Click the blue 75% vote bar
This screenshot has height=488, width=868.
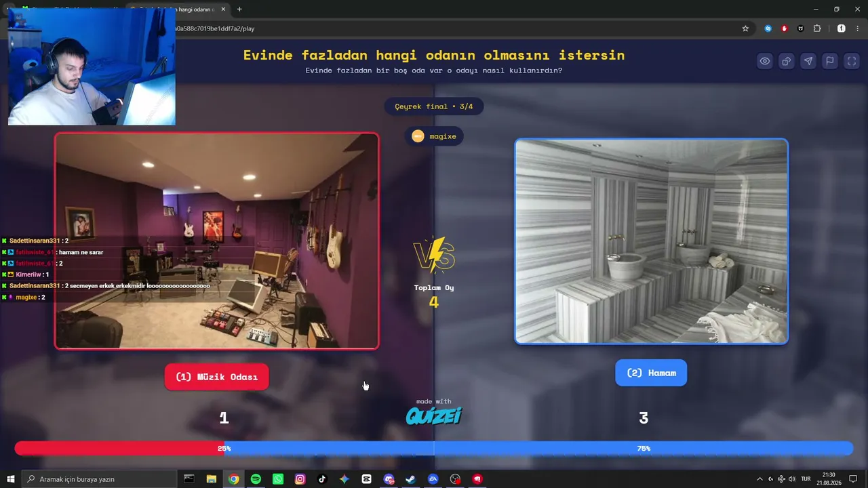[x=538, y=449]
